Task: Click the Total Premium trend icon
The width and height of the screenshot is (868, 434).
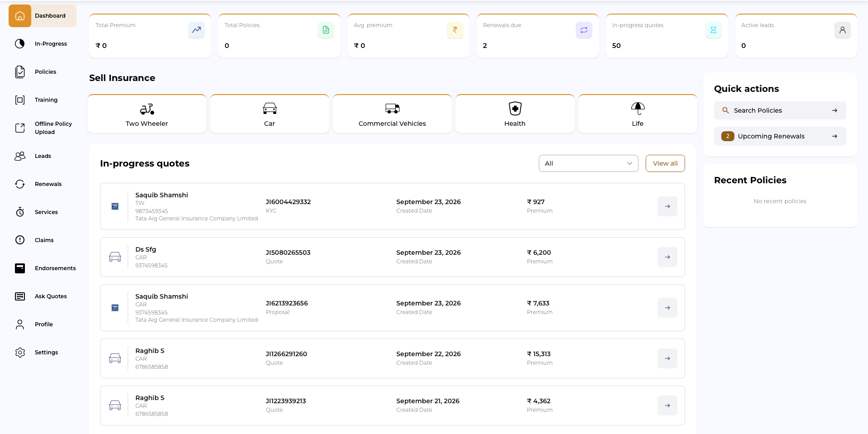Action: click(x=197, y=30)
